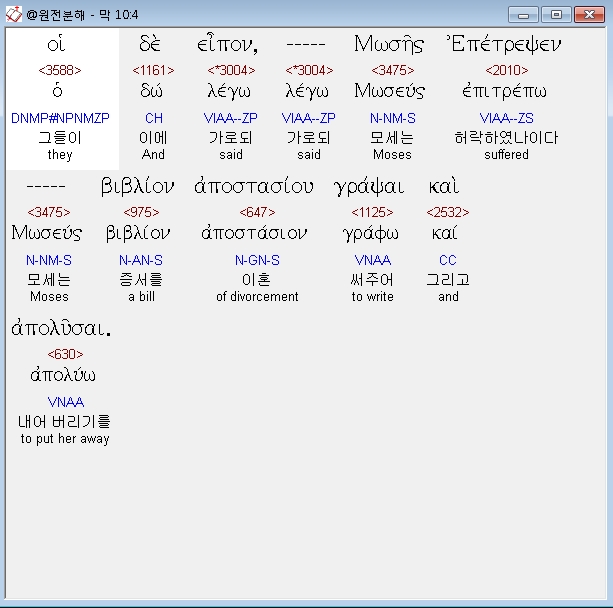The width and height of the screenshot is (613, 608).
Task: Click the VNAA code under ἀπολύω
Action: coord(66,402)
